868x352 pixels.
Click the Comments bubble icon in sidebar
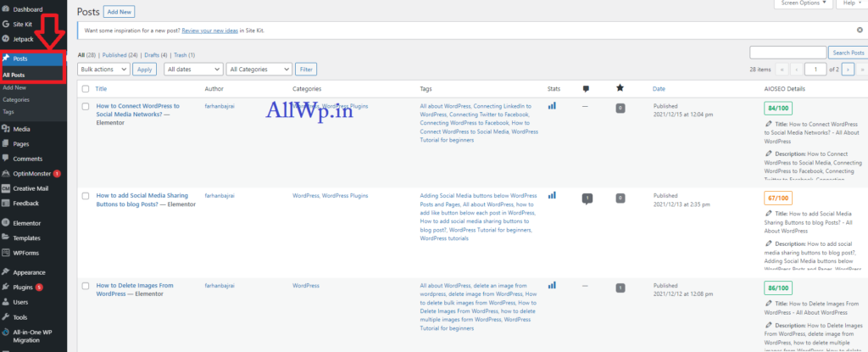6,159
